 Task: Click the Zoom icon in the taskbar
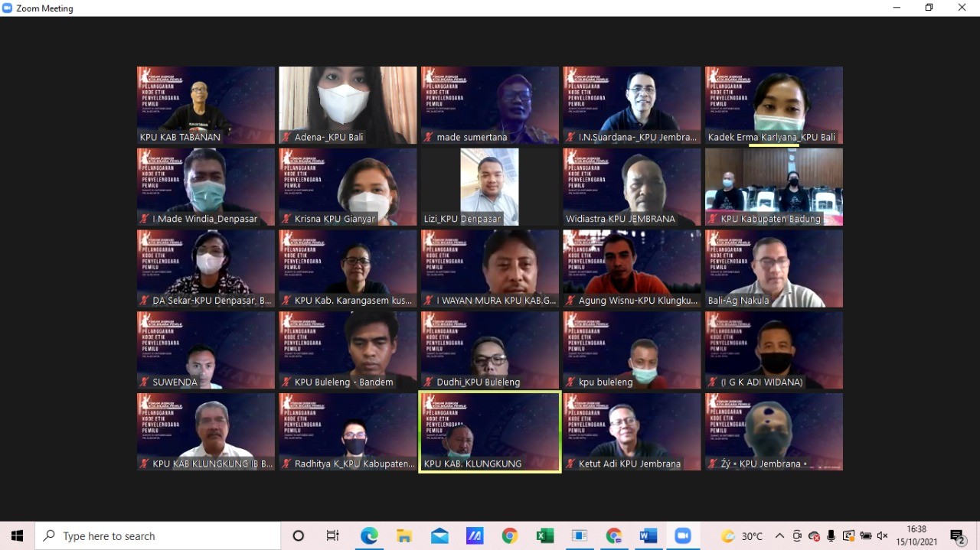pyautogui.click(x=683, y=536)
